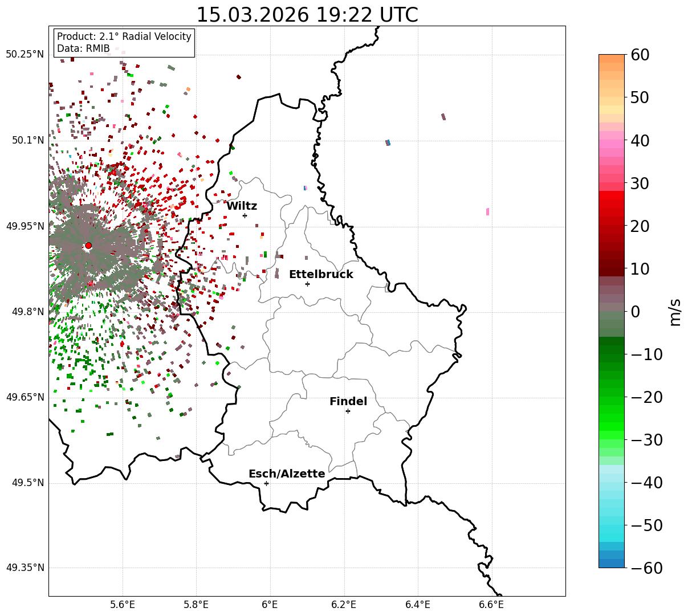688x616 pixels.
Task: Click the Ettelbruck station cross marker
Action: tap(308, 284)
